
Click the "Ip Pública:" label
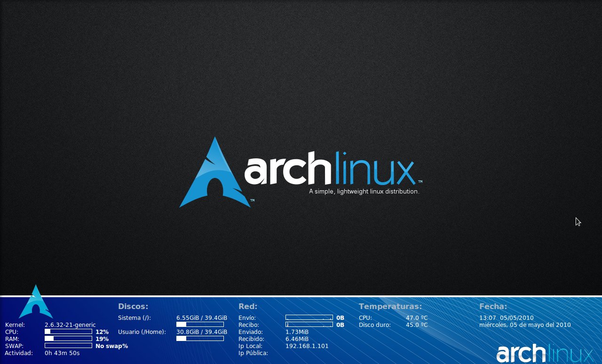tap(253, 353)
